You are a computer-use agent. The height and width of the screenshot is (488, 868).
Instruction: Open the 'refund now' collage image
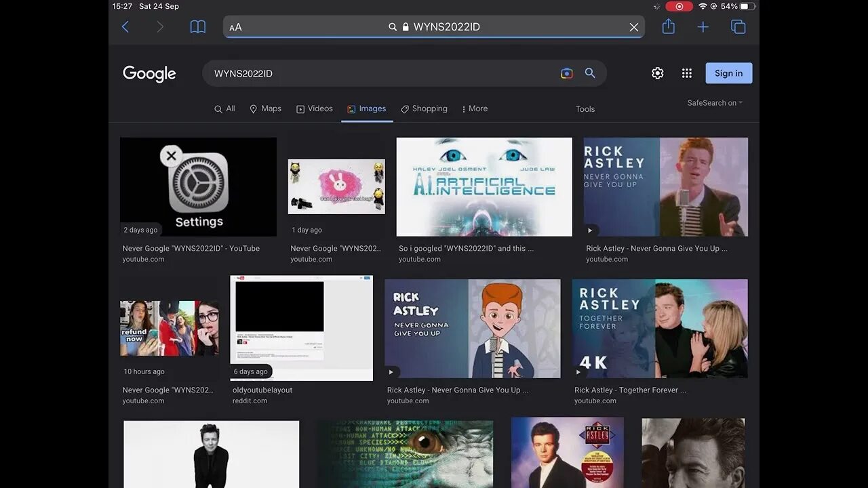tap(170, 328)
